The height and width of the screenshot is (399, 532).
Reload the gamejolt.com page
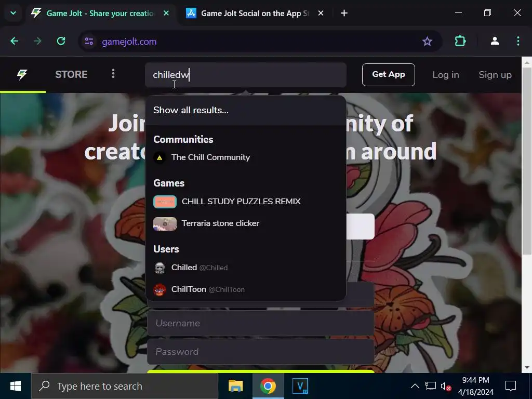click(61, 42)
